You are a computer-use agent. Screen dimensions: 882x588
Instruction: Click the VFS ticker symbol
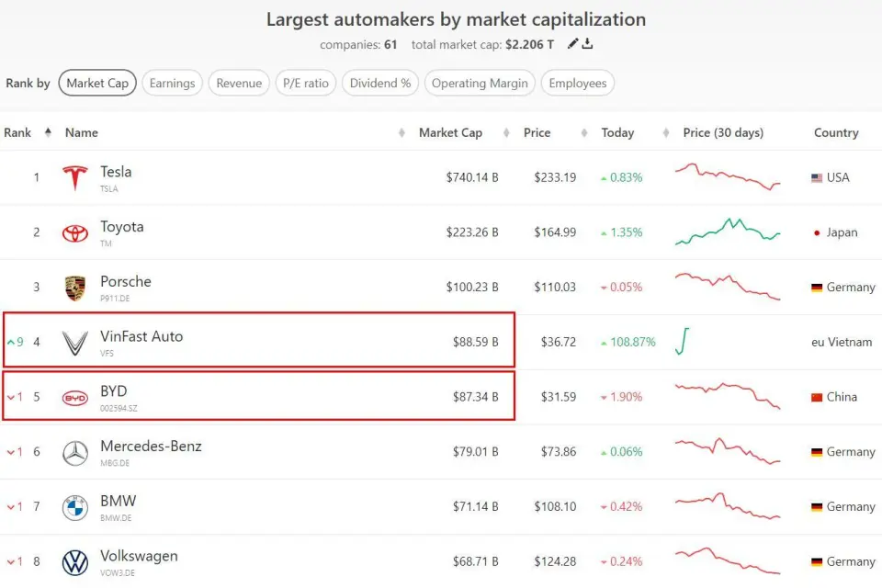click(107, 354)
